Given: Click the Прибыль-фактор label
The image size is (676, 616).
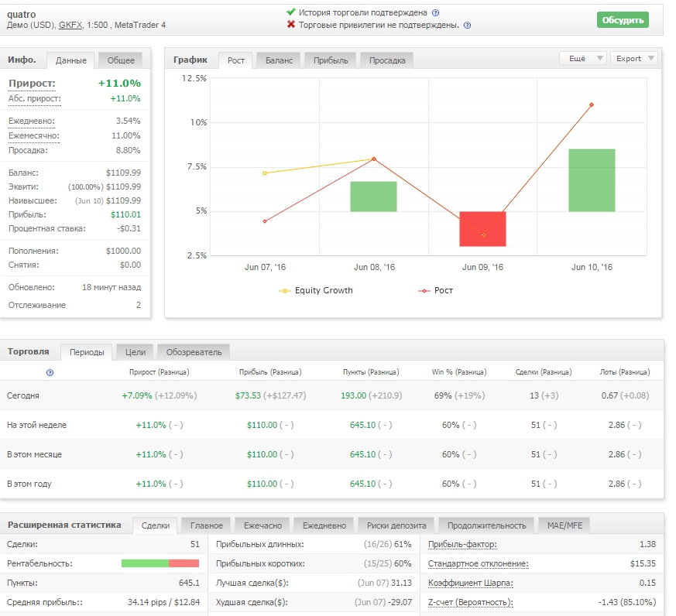Looking at the screenshot, I should (462, 545).
